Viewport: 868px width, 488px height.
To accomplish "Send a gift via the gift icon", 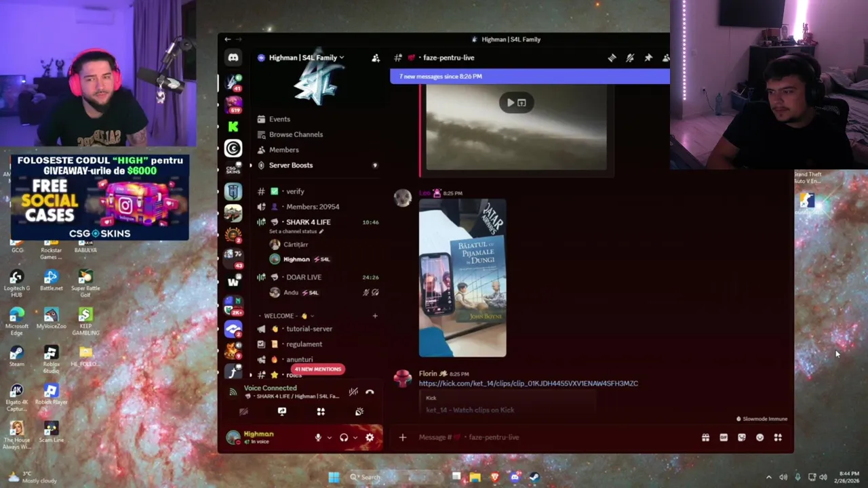I will coord(705,438).
